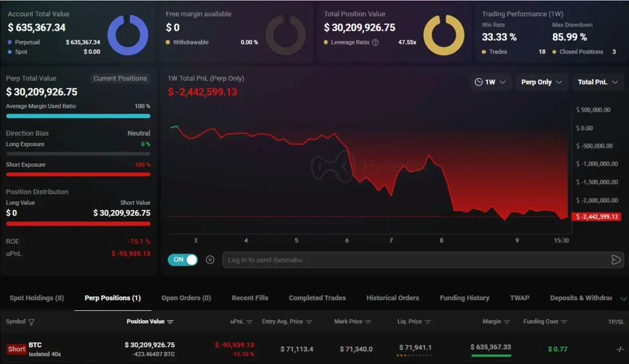Image resolution: width=629 pixels, height=364 pixels.
Task: Click the Mark Price value $71,340.0
Action: click(x=356, y=349)
